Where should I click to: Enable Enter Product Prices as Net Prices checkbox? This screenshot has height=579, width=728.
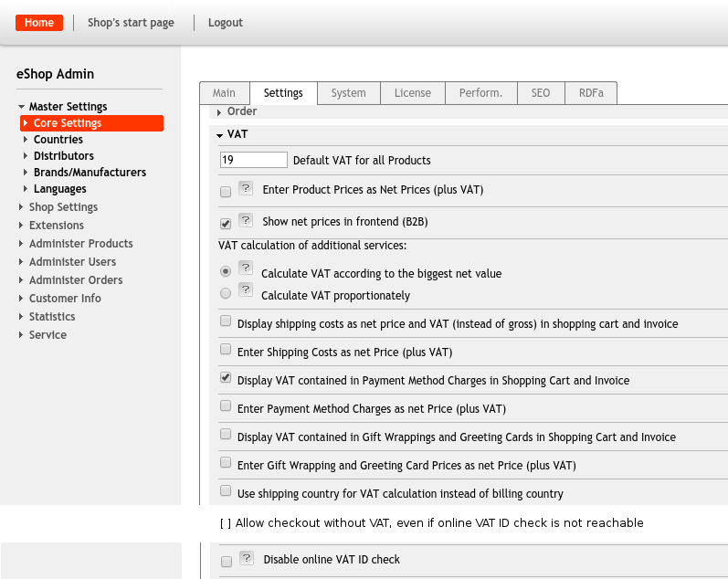pyautogui.click(x=226, y=192)
